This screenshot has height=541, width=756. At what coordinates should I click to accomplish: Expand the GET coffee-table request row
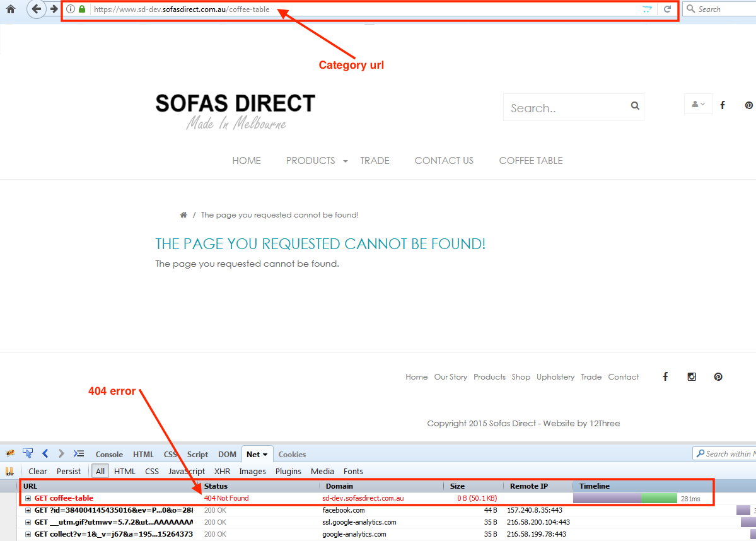click(x=28, y=499)
